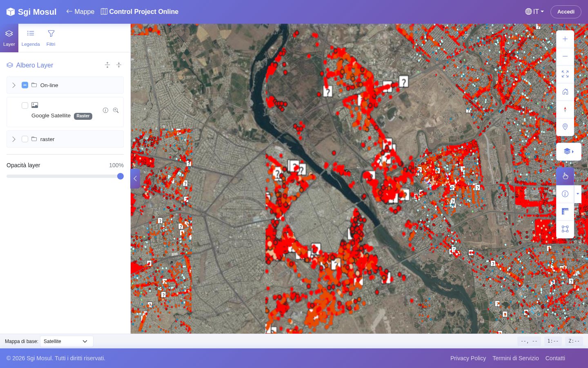Go back to Mappe
Image resolution: width=588 pixels, height=368 pixels.
80,12
